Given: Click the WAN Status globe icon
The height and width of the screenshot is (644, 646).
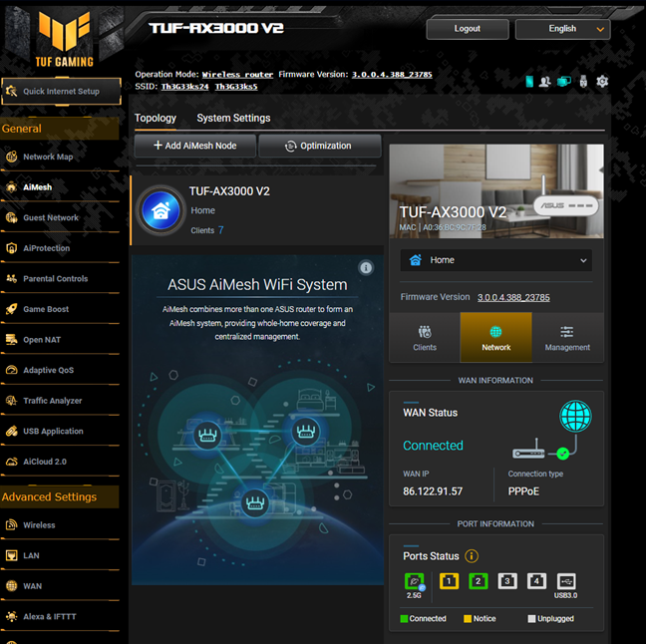Looking at the screenshot, I should 575,416.
